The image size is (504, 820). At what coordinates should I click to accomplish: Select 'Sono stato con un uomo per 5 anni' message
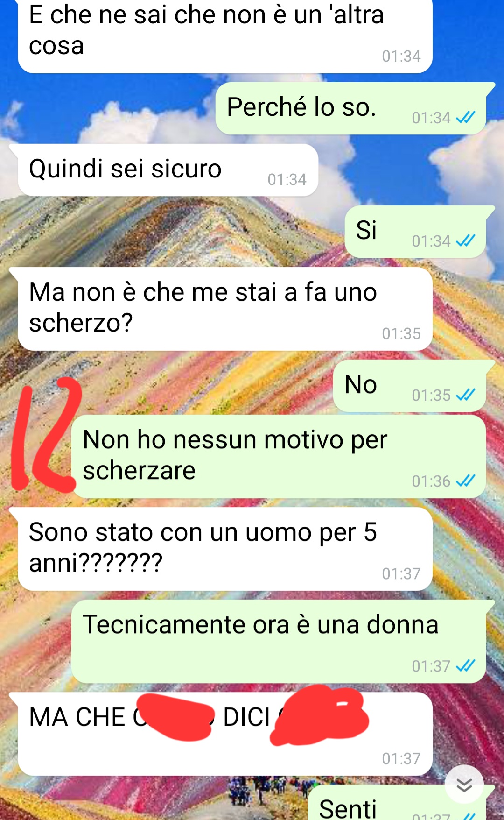(x=221, y=549)
